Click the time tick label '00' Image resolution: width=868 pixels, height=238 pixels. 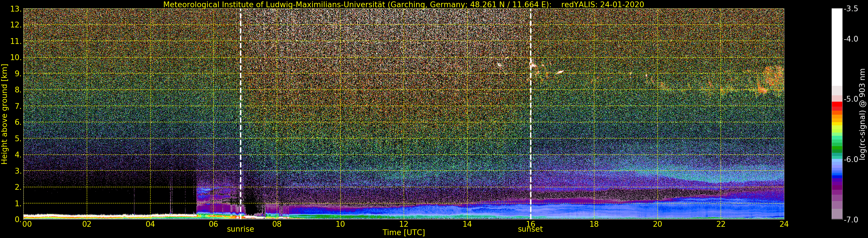click(x=27, y=224)
